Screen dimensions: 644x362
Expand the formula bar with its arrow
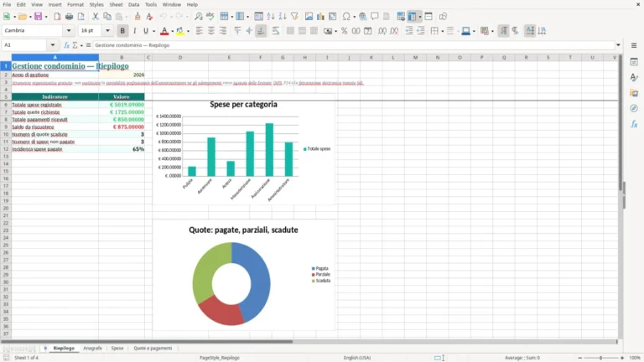click(x=618, y=45)
